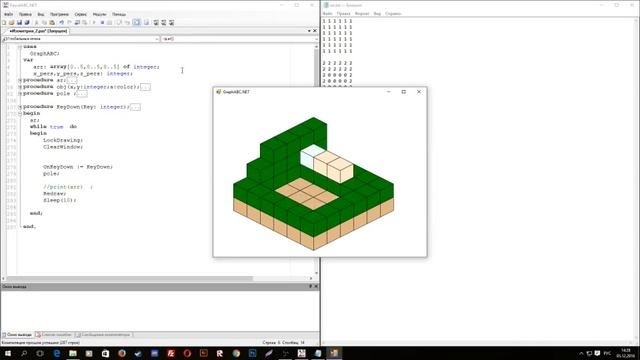Click taskbar search magnifier icon
640x360 pixels.
point(24,353)
